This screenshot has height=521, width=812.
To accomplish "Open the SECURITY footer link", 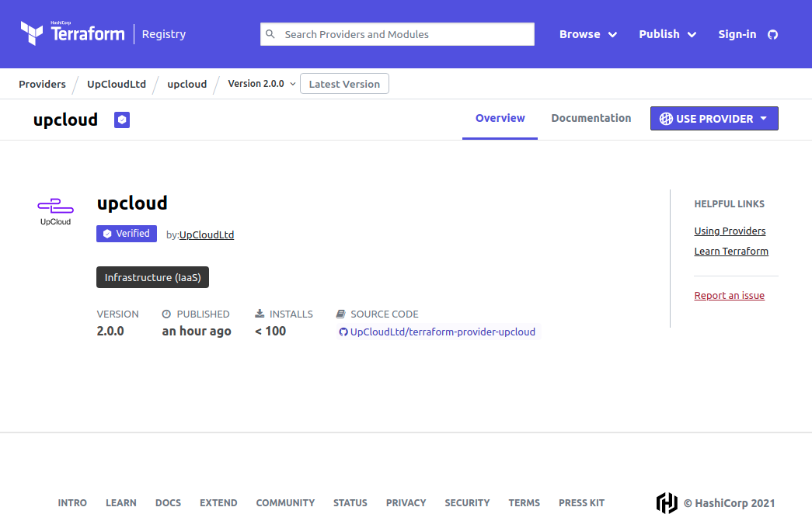I will 467,503.
